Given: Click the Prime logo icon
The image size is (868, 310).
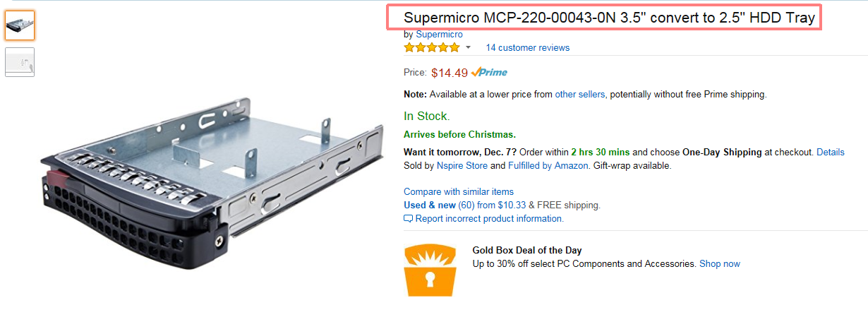Looking at the screenshot, I should (489, 72).
